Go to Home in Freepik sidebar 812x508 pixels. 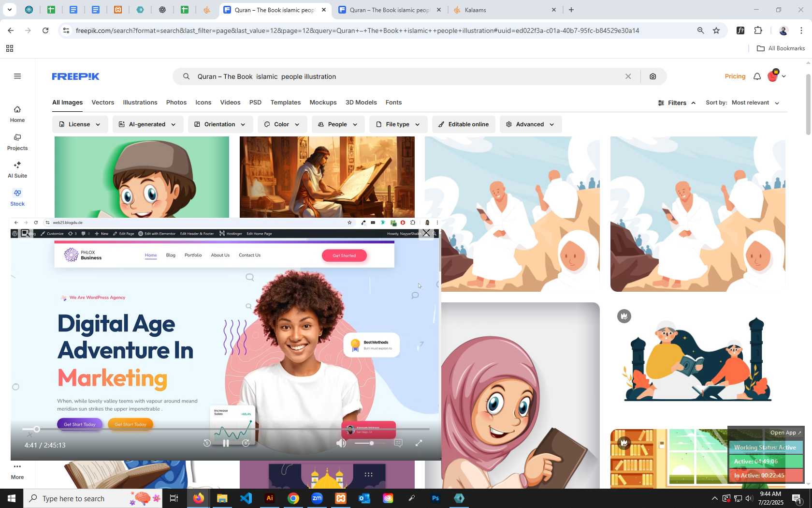point(17,114)
